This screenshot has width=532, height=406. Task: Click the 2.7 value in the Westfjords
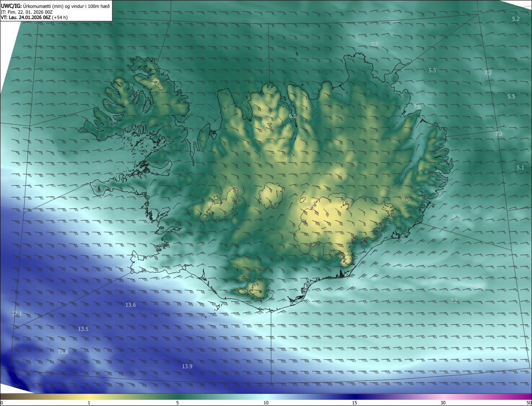pyautogui.click(x=155, y=83)
